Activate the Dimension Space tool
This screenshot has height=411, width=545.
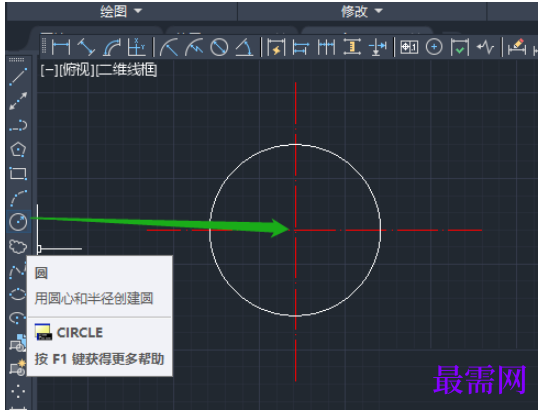click(x=352, y=47)
